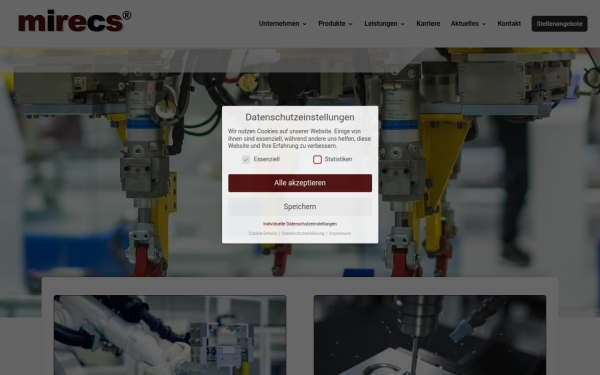
Task: Open Individuelle Datenschutzeinstellungen link
Action: 300,224
